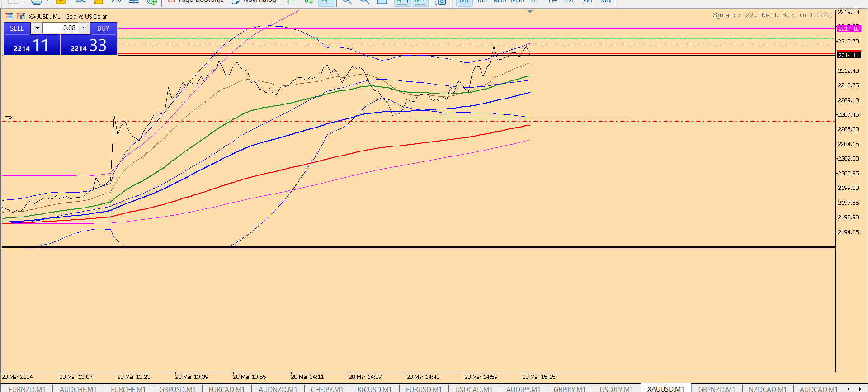This screenshot has height=392, width=868.
Task: Open the EURCAD,M1 chart tab
Action: 226,389
